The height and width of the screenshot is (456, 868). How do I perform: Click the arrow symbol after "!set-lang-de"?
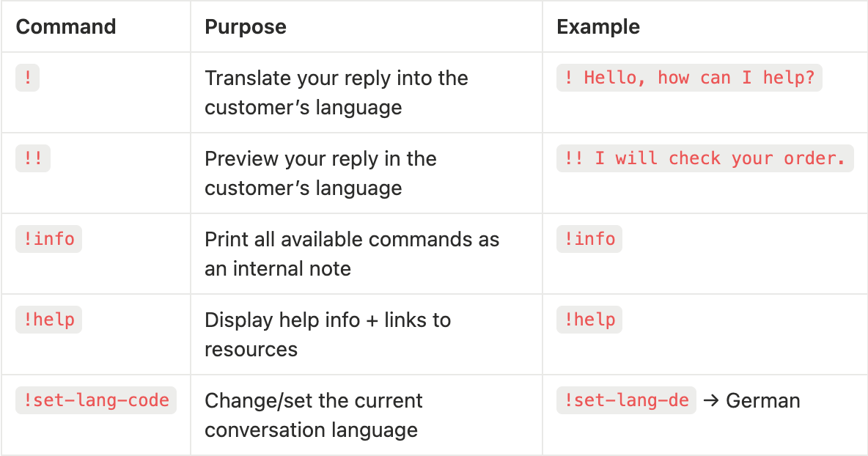[710, 401]
